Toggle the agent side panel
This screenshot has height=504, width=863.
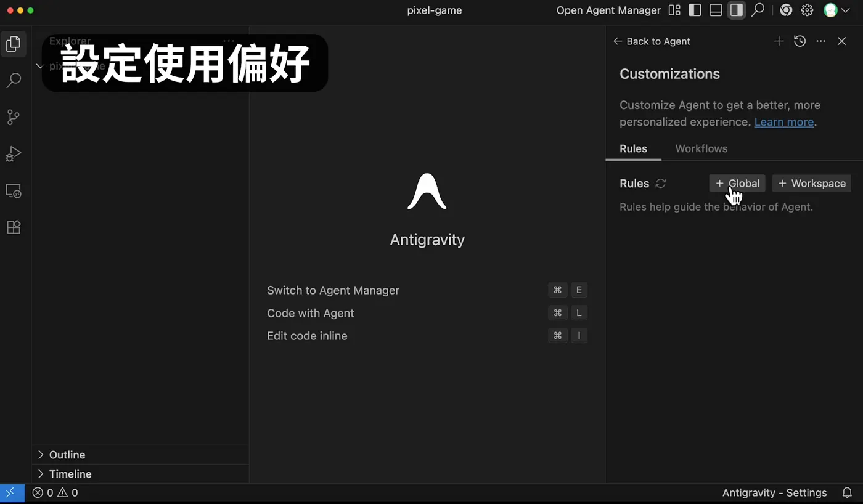click(736, 10)
